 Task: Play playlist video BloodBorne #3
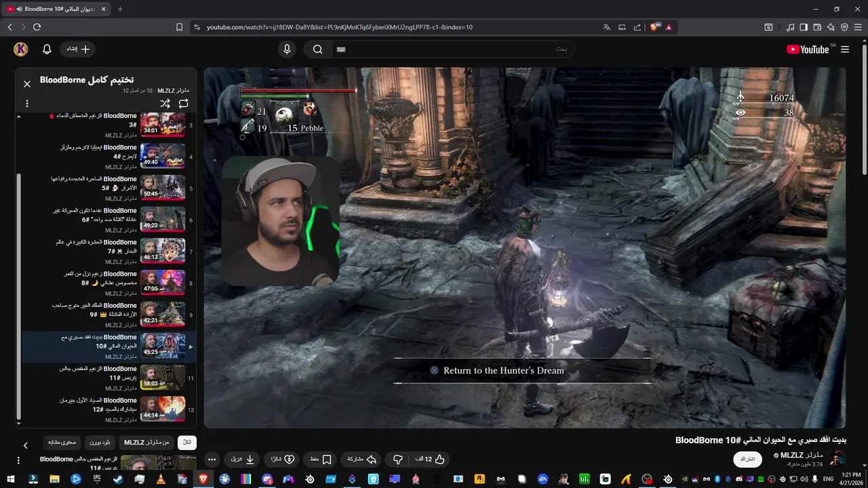[x=108, y=125]
